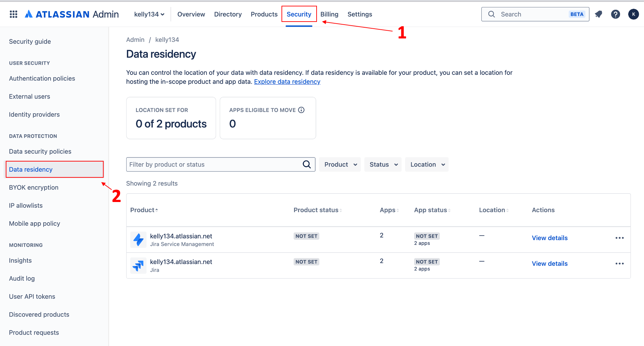View details for the Jira product
644x346 pixels.
[x=549, y=264]
